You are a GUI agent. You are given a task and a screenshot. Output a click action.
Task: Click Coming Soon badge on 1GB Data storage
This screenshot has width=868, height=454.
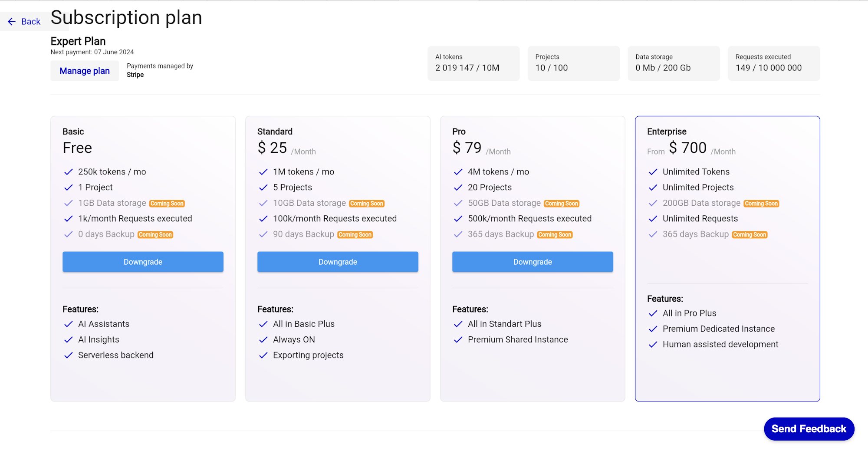167,204
